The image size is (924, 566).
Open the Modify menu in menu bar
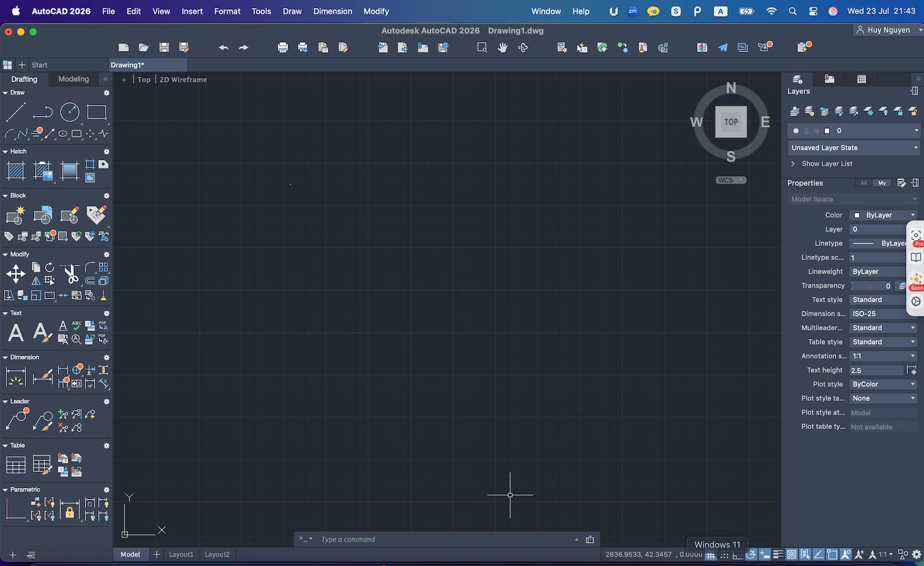click(x=376, y=11)
